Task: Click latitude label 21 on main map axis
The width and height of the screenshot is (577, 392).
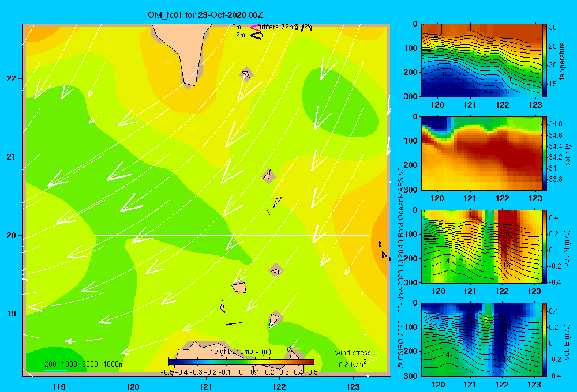Action: tap(11, 157)
